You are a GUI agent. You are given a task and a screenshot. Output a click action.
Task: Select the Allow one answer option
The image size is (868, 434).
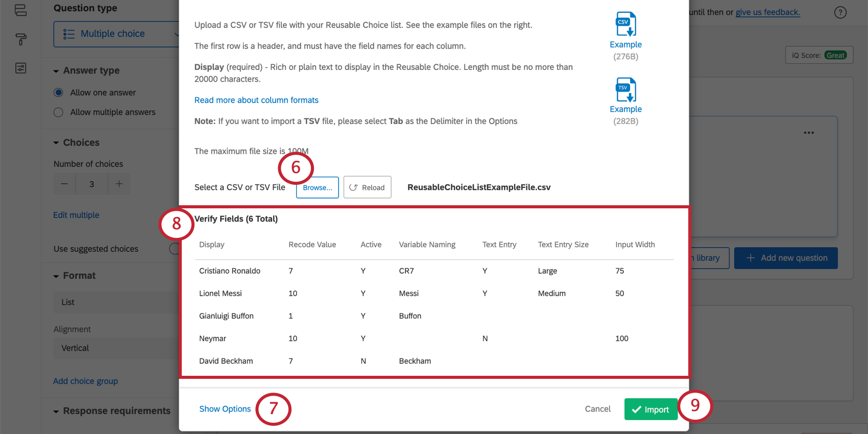pyautogui.click(x=59, y=92)
